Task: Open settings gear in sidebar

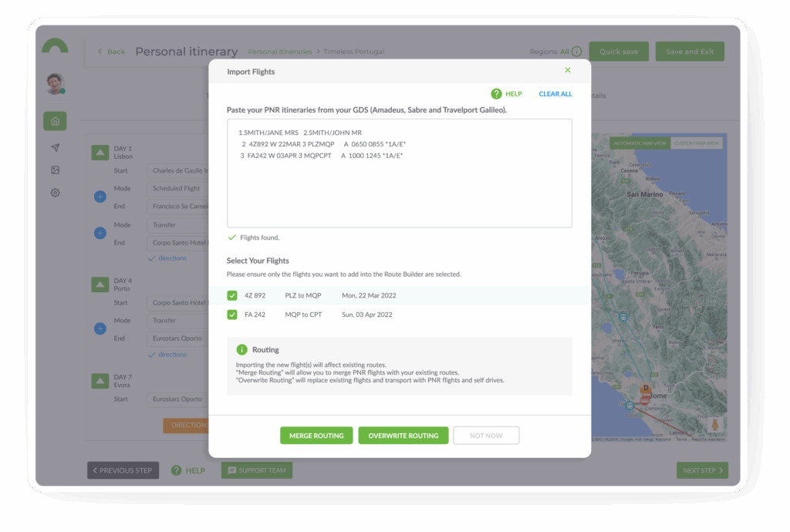Action: pos(55,193)
